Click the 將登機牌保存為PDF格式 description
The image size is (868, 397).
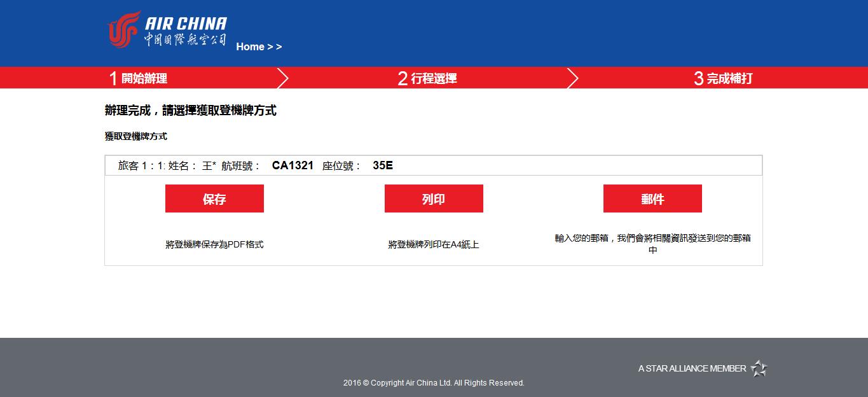click(x=214, y=244)
